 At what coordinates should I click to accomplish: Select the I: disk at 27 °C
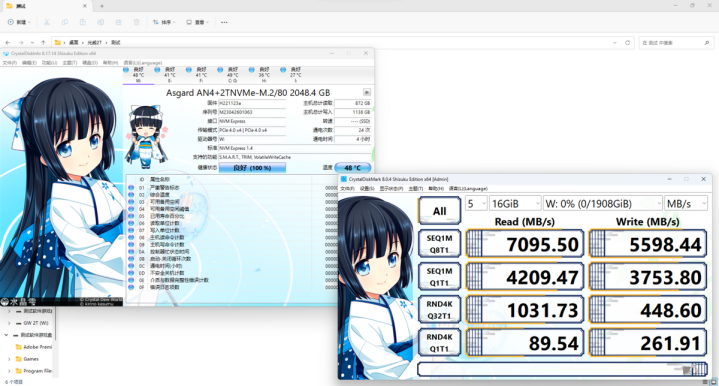295,75
